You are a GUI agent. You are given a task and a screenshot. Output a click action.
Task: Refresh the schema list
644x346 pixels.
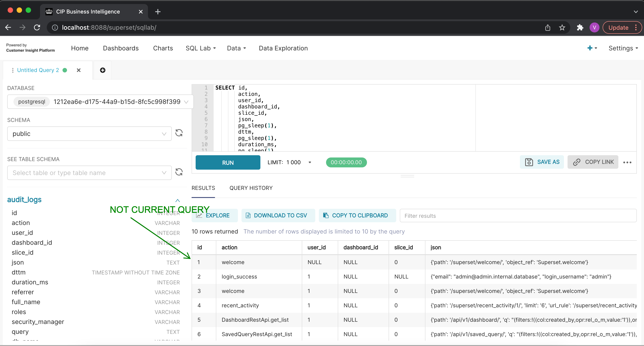[x=179, y=133]
